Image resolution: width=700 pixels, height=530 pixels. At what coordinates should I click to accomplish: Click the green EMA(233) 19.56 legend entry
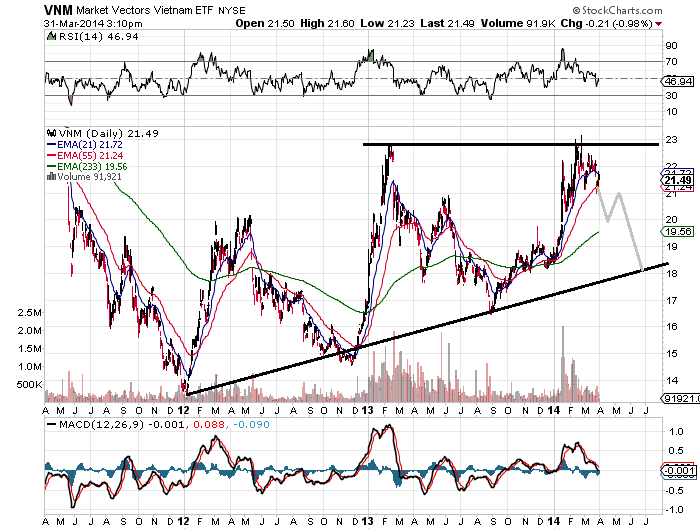tap(87, 167)
